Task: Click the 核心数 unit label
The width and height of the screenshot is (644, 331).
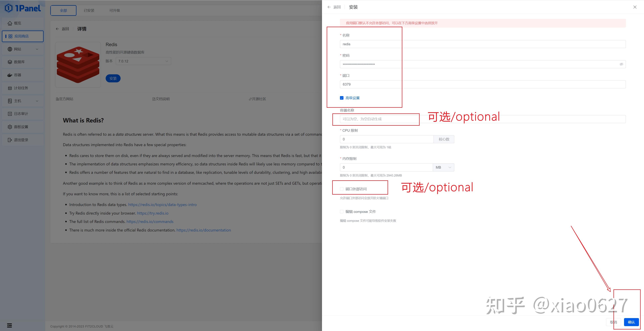Action: pos(444,139)
